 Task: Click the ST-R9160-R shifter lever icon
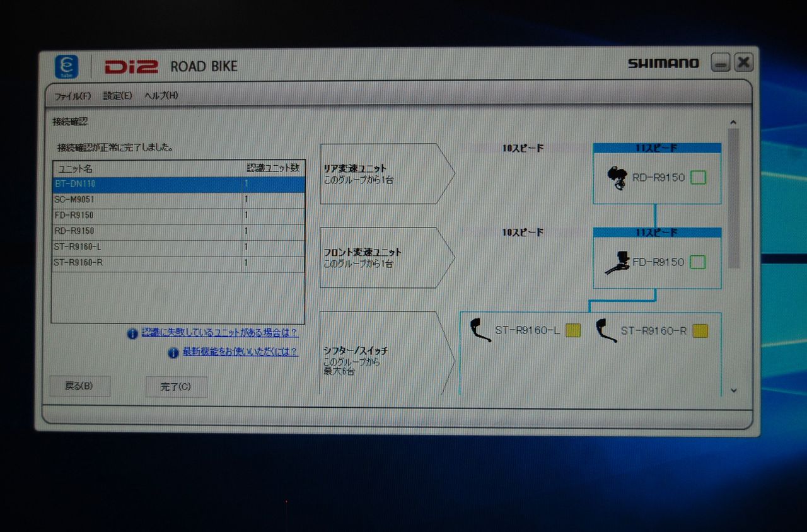606,330
